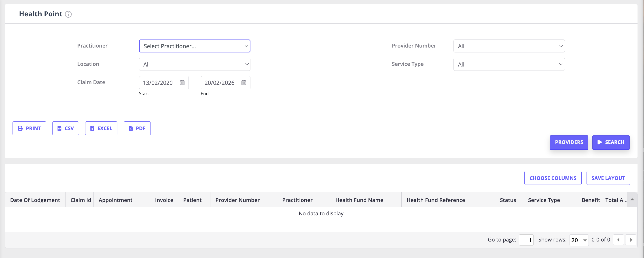Click the PRINT button
The width and height of the screenshot is (644, 258).
point(29,128)
